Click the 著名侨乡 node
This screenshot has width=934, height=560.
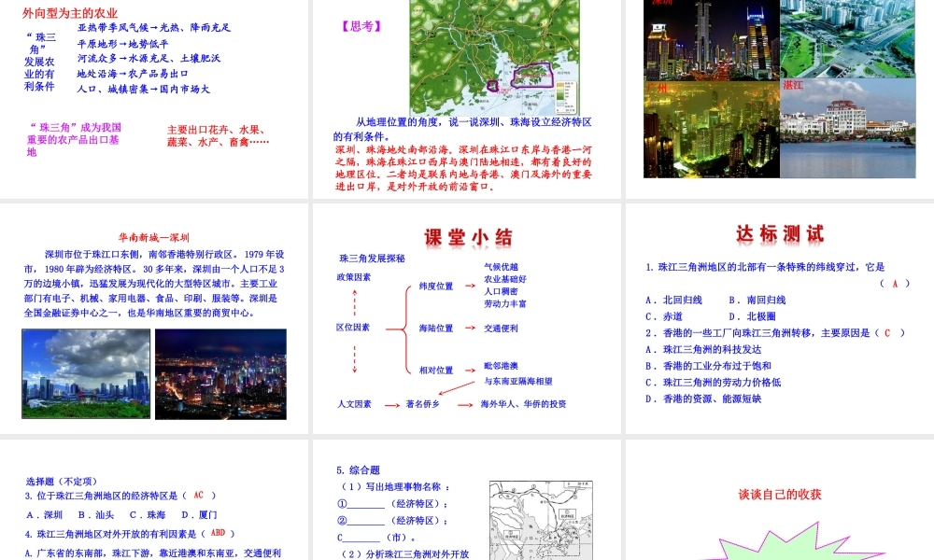423,404
